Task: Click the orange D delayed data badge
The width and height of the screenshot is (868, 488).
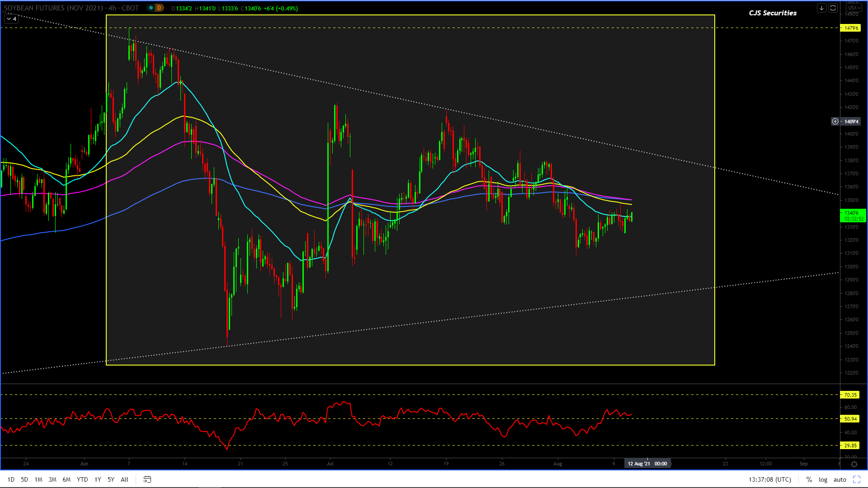Action: coord(159,8)
